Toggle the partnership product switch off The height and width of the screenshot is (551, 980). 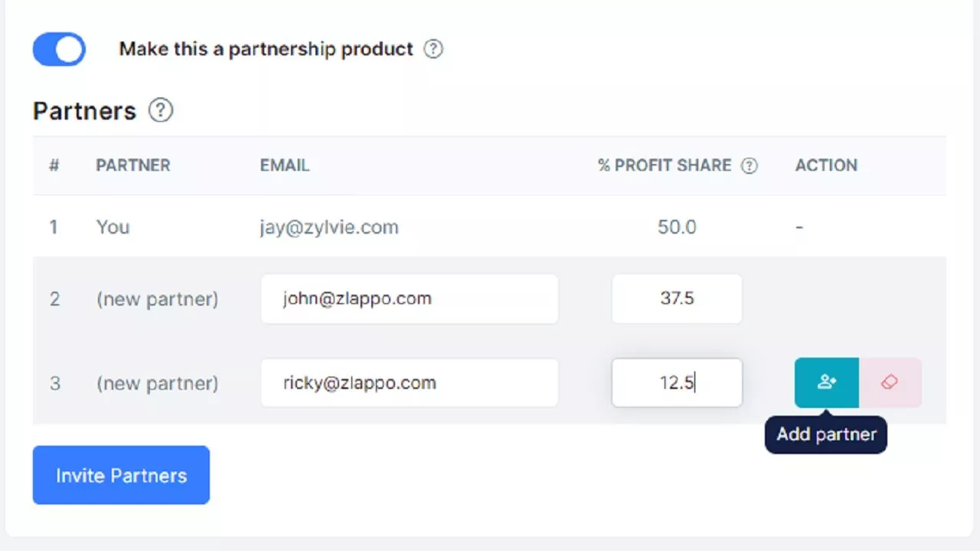click(x=59, y=49)
